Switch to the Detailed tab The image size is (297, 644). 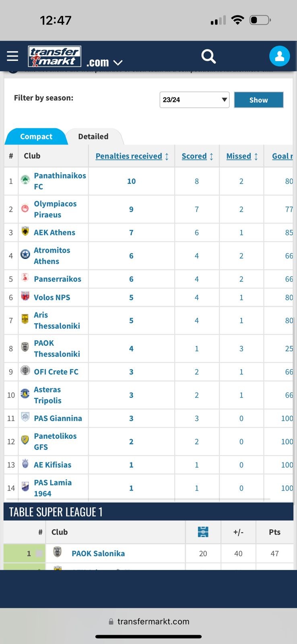tap(93, 136)
